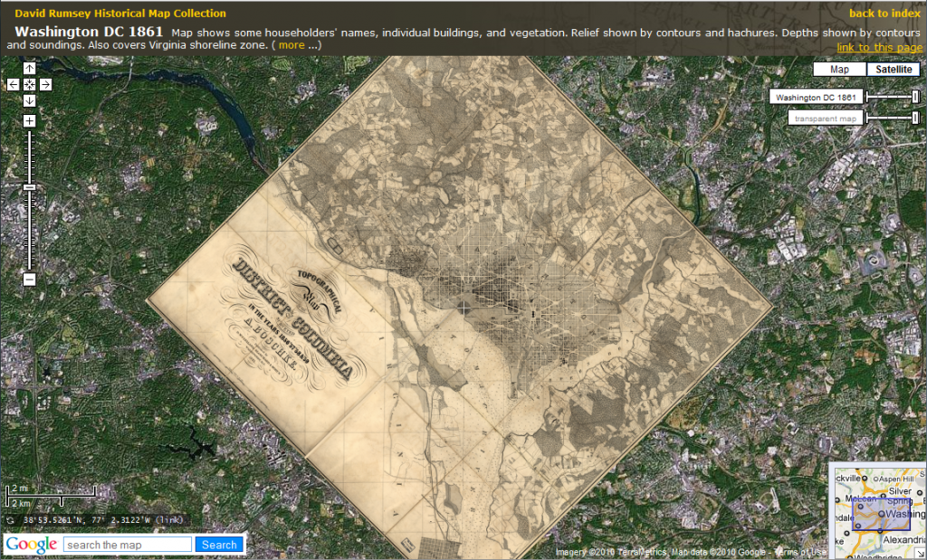
Task: Click the Washington DC 1861 heading
Action: pyautogui.click(x=89, y=32)
